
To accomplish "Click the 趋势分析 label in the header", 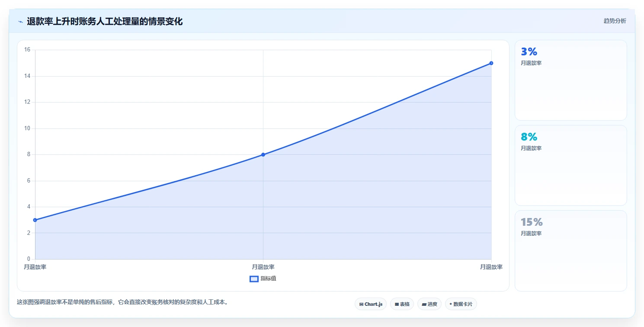I will pyautogui.click(x=615, y=21).
